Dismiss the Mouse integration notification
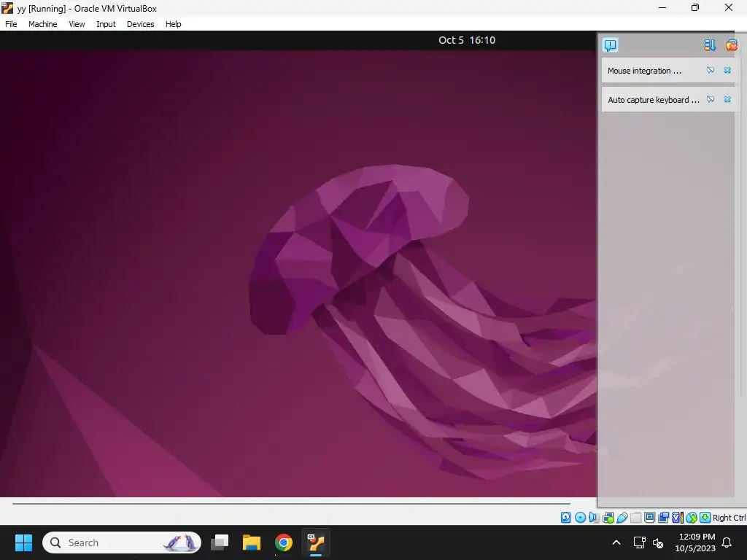The width and height of the screenshot is (747, 560). click(x=727, y=71)
